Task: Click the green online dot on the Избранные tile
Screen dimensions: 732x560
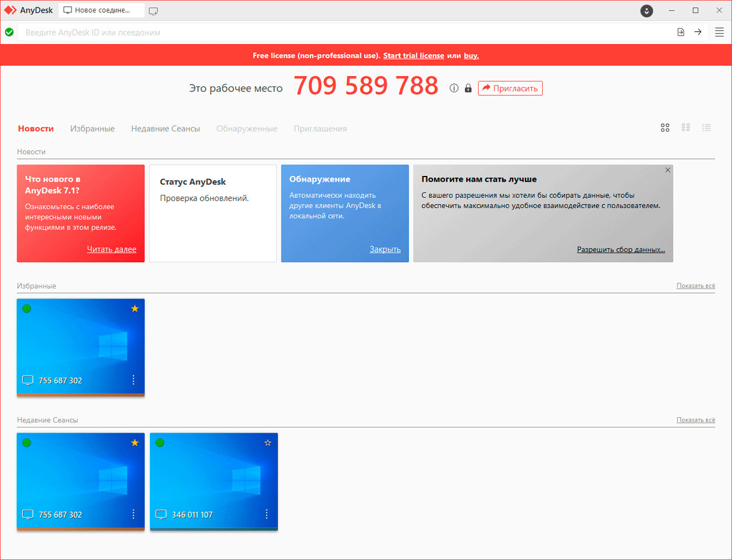Action: point(27,309)
